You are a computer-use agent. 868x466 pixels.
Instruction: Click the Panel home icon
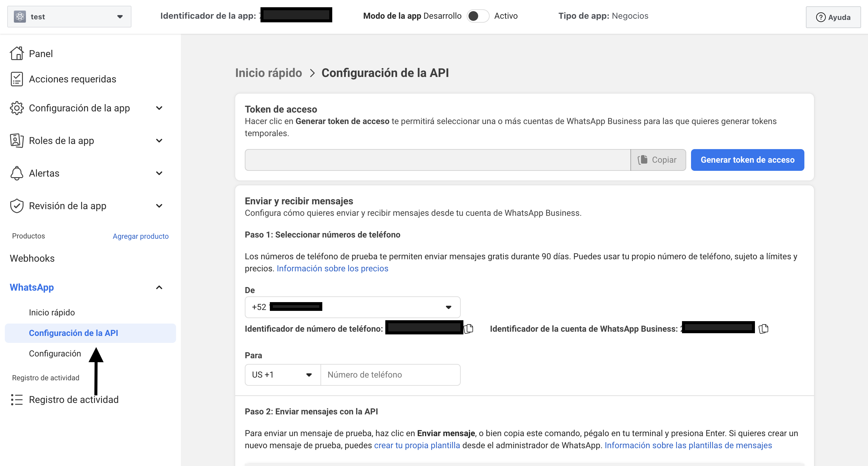click(x=17, y=53)
